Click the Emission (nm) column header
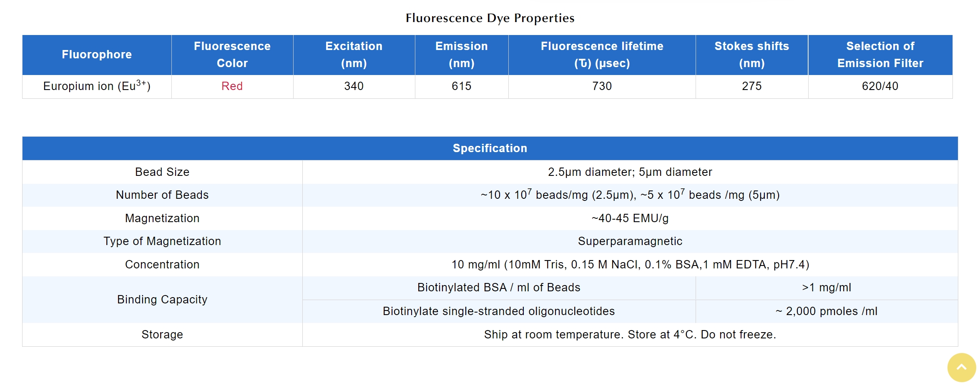This screenshot has height=388, width=980. click(x=461, y=55)
